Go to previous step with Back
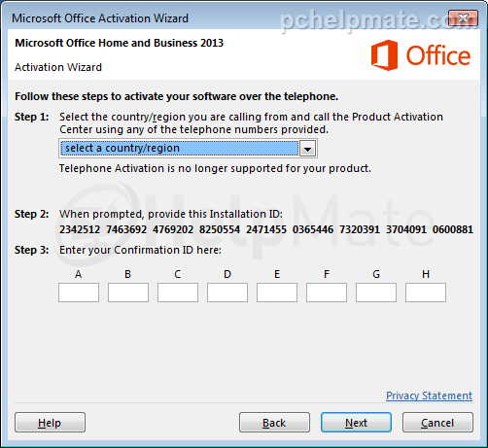The width and height of the screenshot is (488, 448). tap(274, 423)
